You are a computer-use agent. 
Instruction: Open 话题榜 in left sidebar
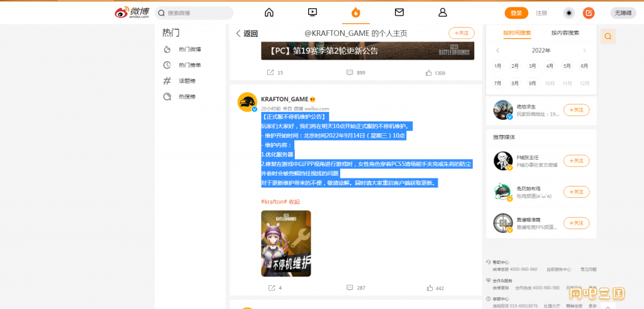coord(187,81)
